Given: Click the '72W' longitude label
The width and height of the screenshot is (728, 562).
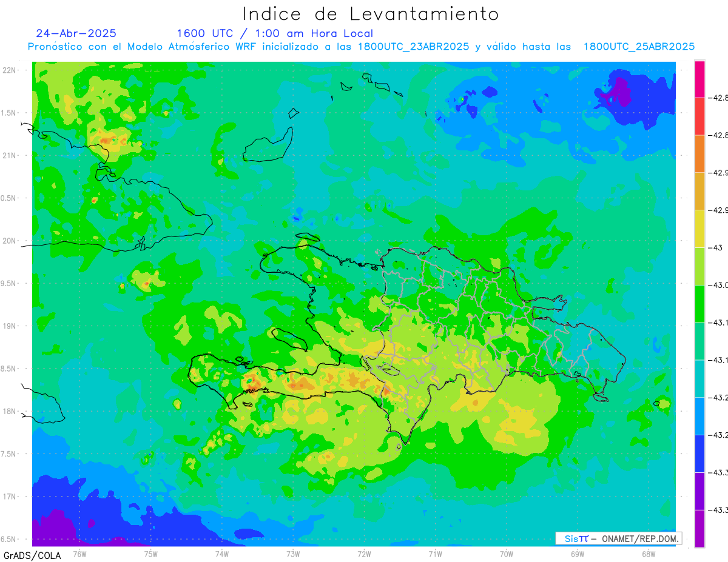Looking at the screenshot, I should [x=364, y=554].
